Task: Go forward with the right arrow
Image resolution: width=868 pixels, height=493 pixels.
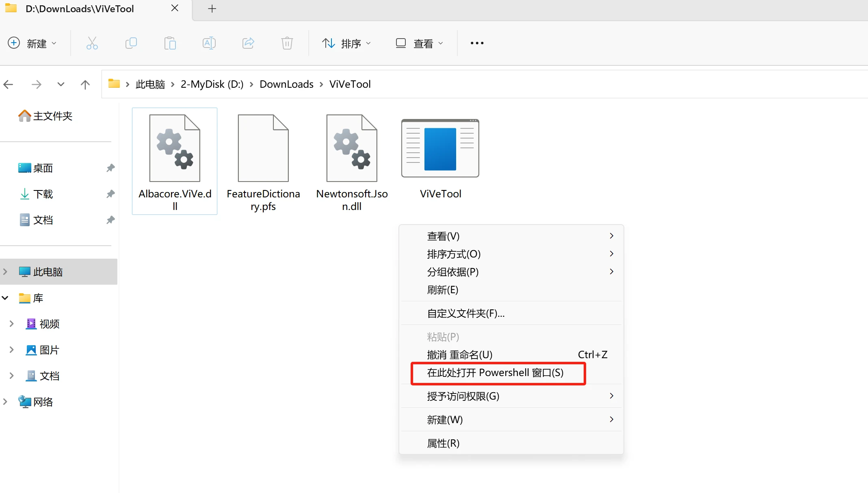Action: [x=37, y=84]
